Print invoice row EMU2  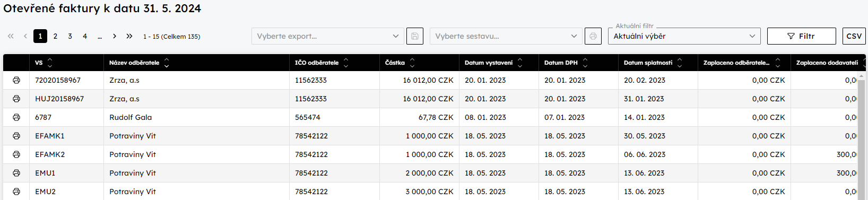[16, 192]
